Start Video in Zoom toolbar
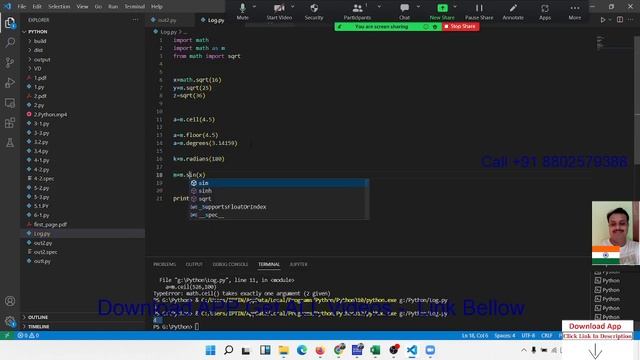This screenshot has height=360, width=640. coord(279,11)
